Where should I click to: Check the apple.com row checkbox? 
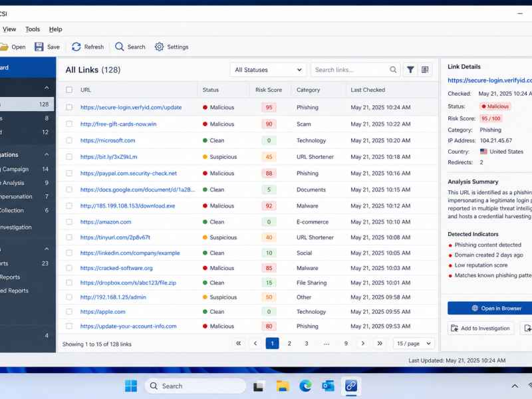[x=69, y=312]
